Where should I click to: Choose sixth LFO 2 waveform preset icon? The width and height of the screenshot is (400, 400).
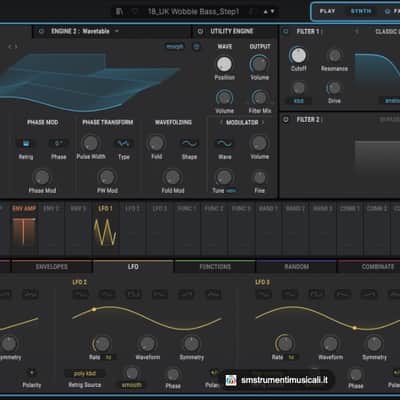212,294
